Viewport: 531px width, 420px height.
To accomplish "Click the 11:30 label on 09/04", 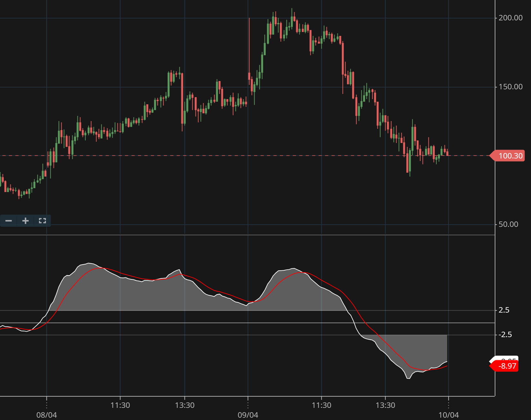I will [321, 405].
